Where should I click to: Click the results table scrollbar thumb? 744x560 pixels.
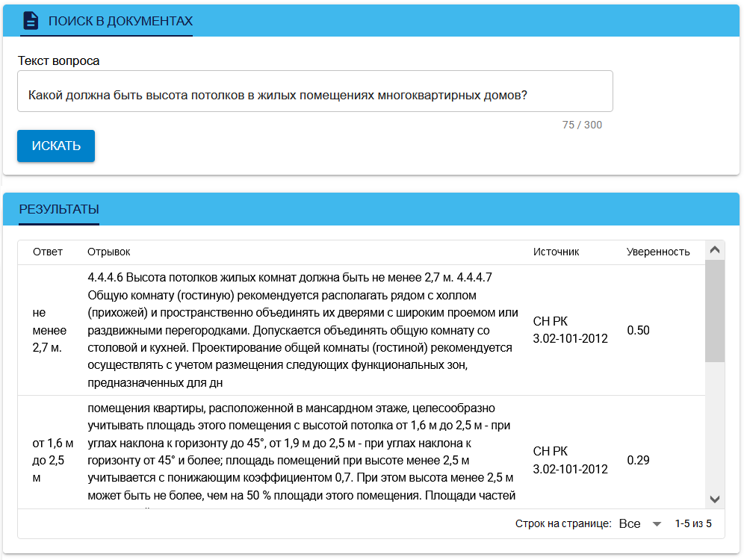pos(715,311)
